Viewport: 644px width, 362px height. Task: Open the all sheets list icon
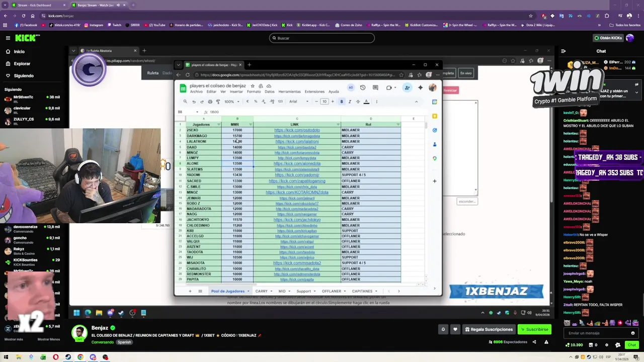200,291
